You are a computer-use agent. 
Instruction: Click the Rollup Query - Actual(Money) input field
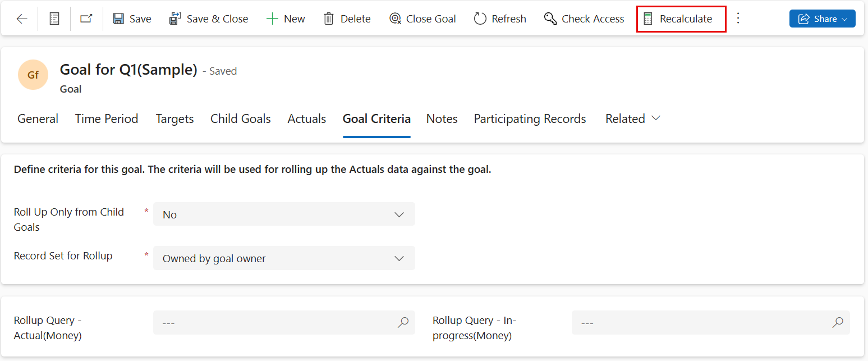click(284, 323)
